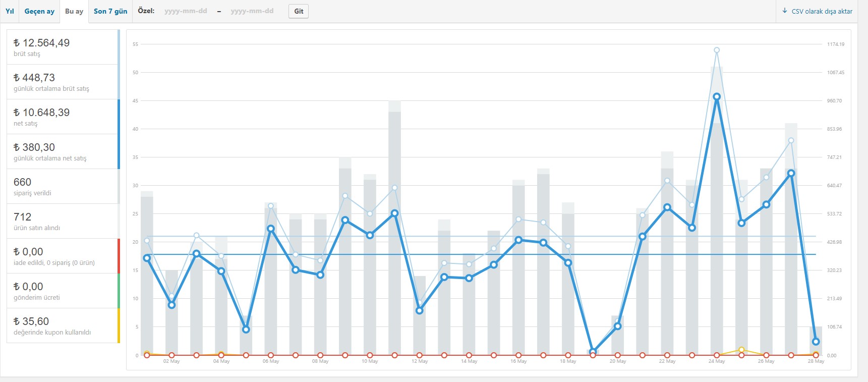Click the "14 May" x-axis label
This screenshot has width=868, height=382.
[x=469, y=361]
